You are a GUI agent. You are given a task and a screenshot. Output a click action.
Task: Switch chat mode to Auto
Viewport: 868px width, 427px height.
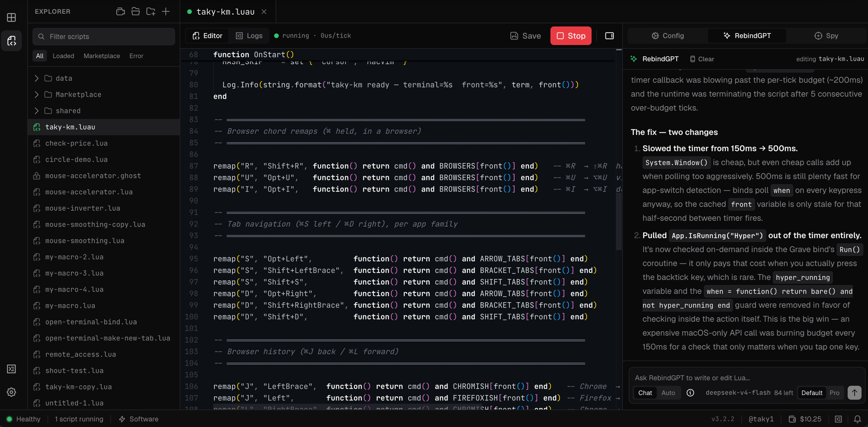coord(668,393)
